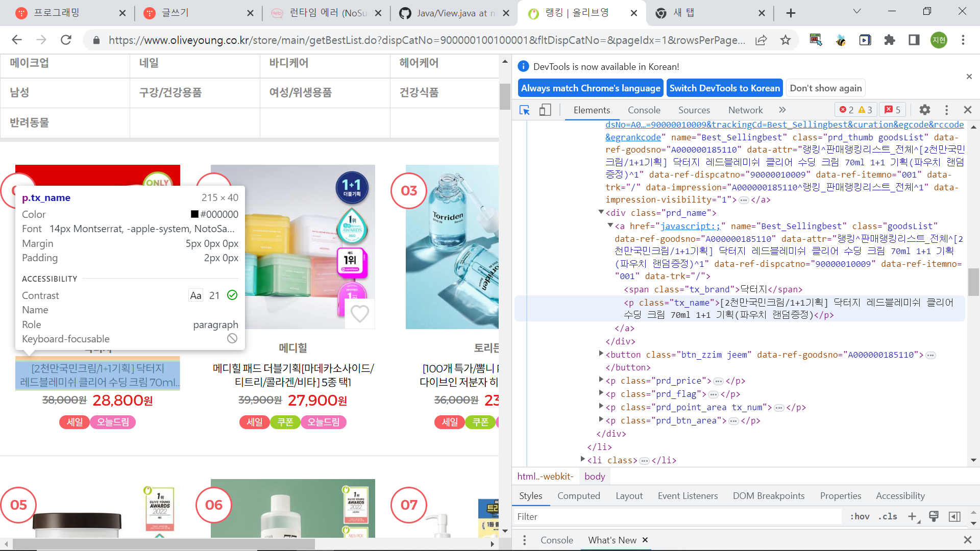The height and width of the screenshot is (551, 980).
Task: Bookmark this page with the star icon
Action: coord(786,40)
